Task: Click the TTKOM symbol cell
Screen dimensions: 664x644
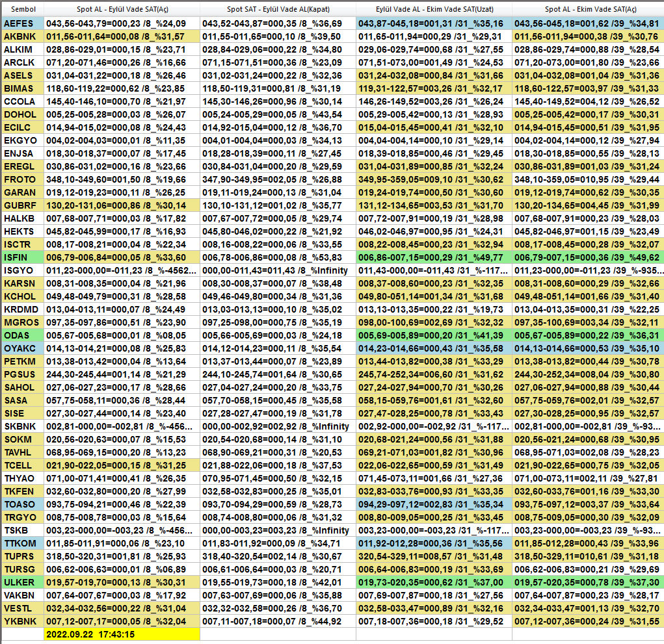Action: 23,544
